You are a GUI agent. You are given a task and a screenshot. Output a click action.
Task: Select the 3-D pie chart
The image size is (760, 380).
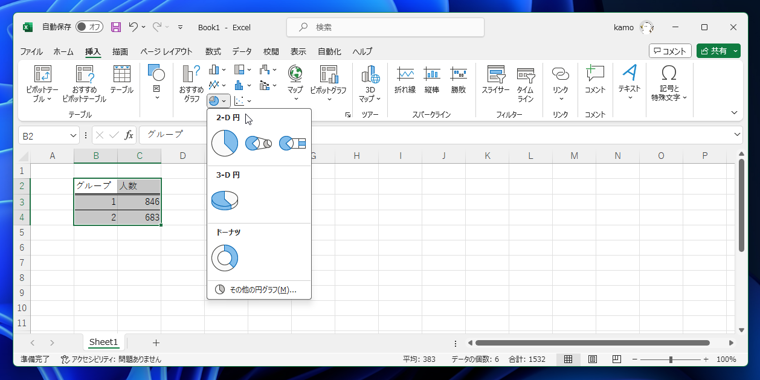click(x=224, y=200)
